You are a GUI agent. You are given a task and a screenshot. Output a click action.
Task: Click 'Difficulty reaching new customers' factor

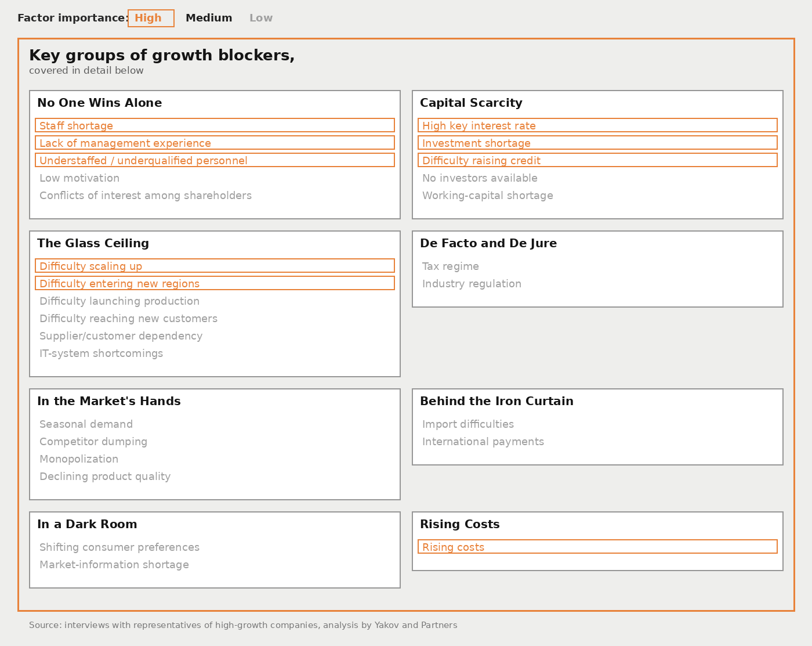[x=128, y=319]
